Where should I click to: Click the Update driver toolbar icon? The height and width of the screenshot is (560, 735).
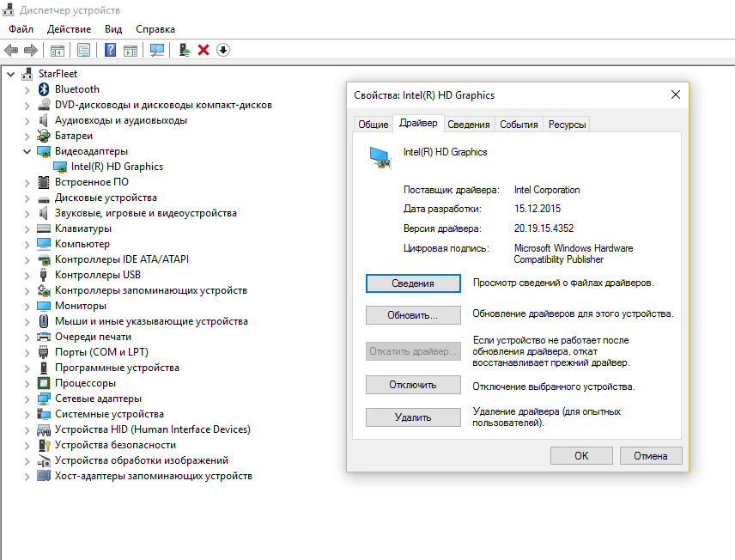(185, 50)
